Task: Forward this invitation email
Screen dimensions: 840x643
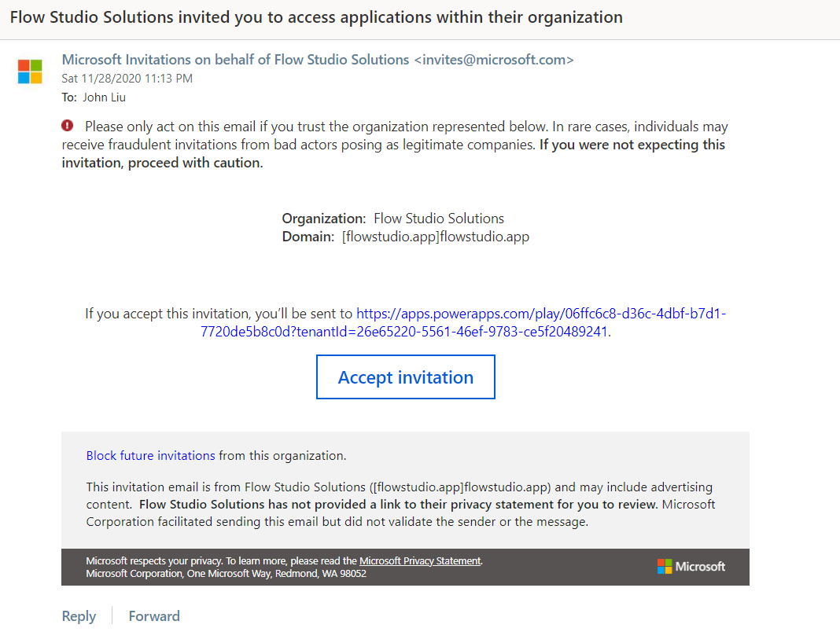Action: [154, 616]
